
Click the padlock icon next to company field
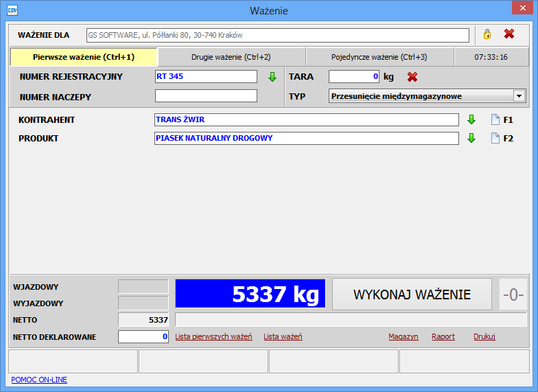click(487, 34)
